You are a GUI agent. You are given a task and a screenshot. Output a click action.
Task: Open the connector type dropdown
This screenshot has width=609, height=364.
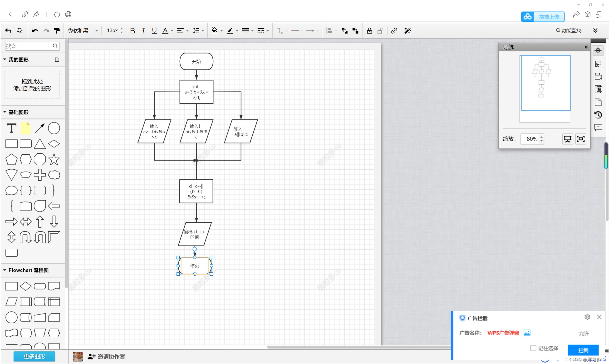click(x=282, y=31)
